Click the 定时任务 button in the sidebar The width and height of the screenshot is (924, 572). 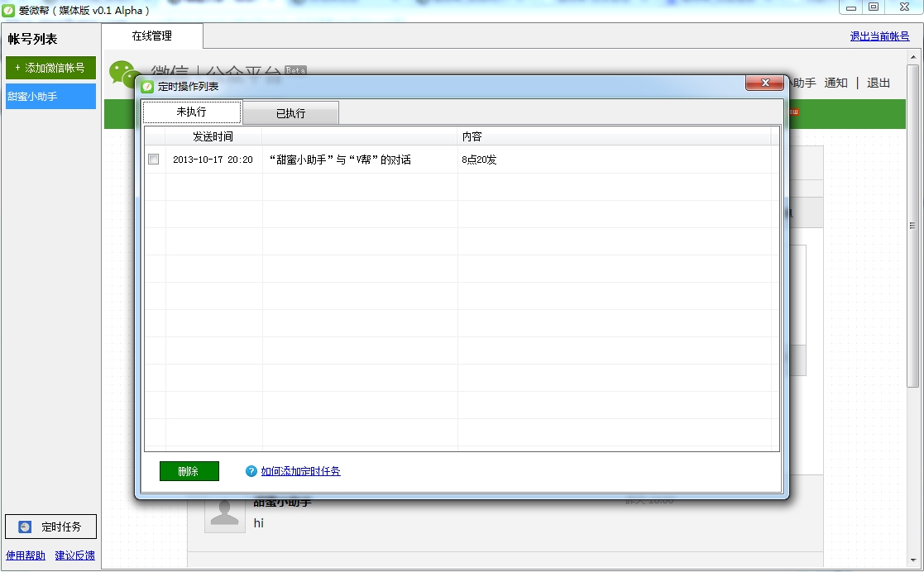pos(50,527)
